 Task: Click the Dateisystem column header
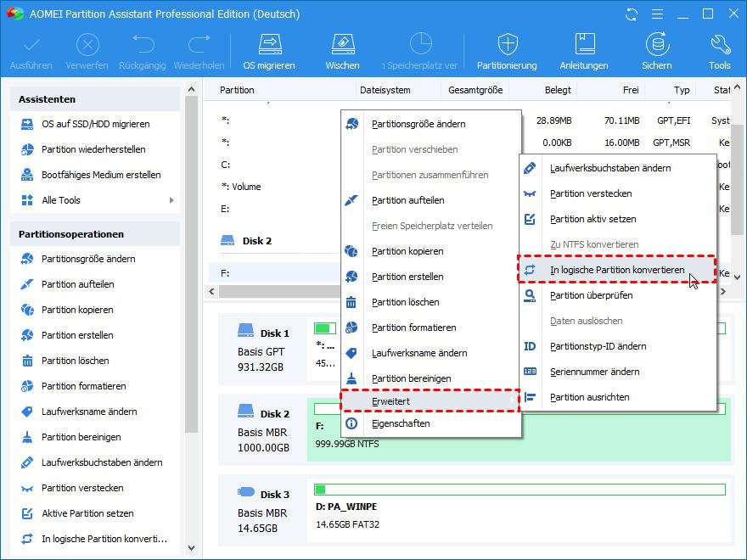pos(385,90)
